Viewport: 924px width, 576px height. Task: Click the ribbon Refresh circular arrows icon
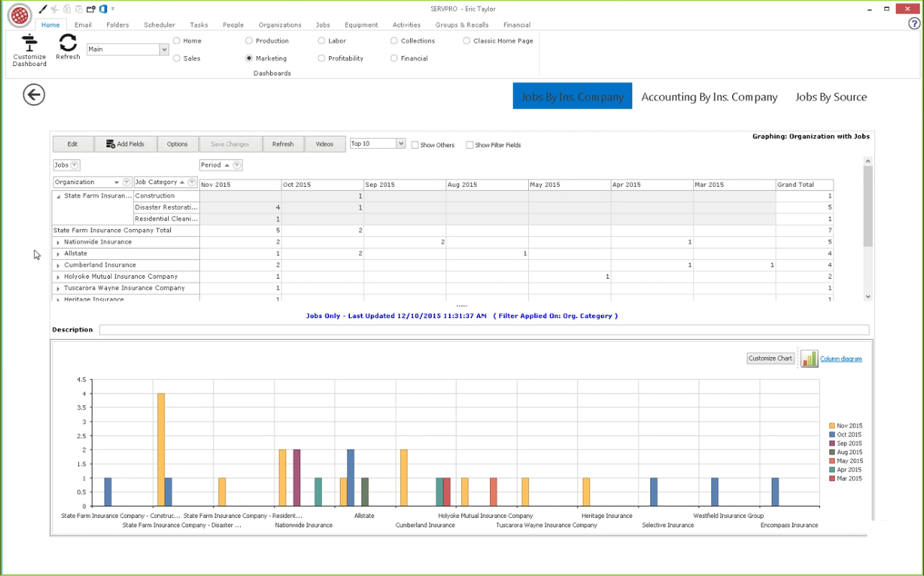[x=68, y=42]
